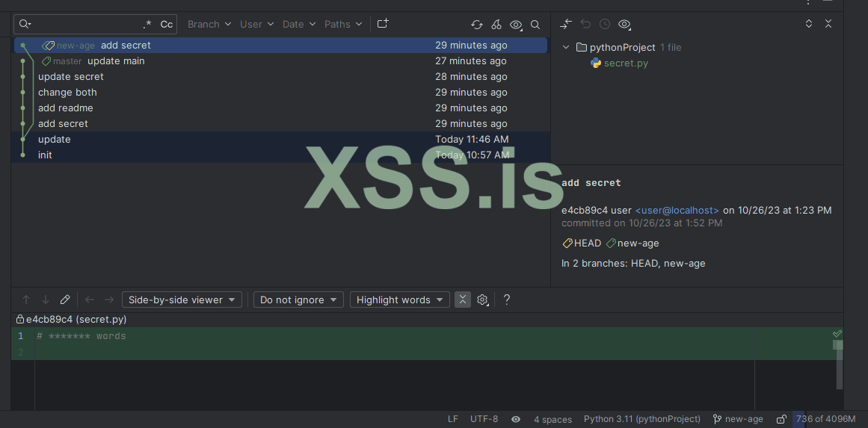Click the eye icon in status bar
868x428 pixels.
[x=516, y=419]
